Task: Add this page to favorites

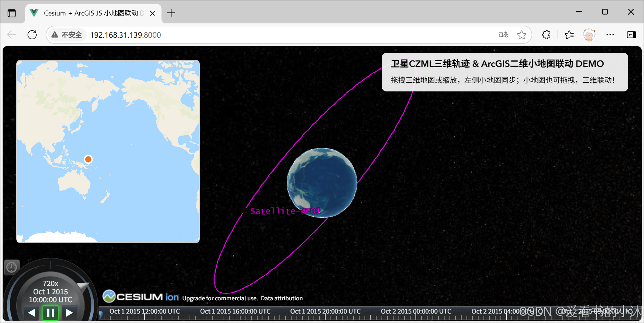Action: (522, 35)
